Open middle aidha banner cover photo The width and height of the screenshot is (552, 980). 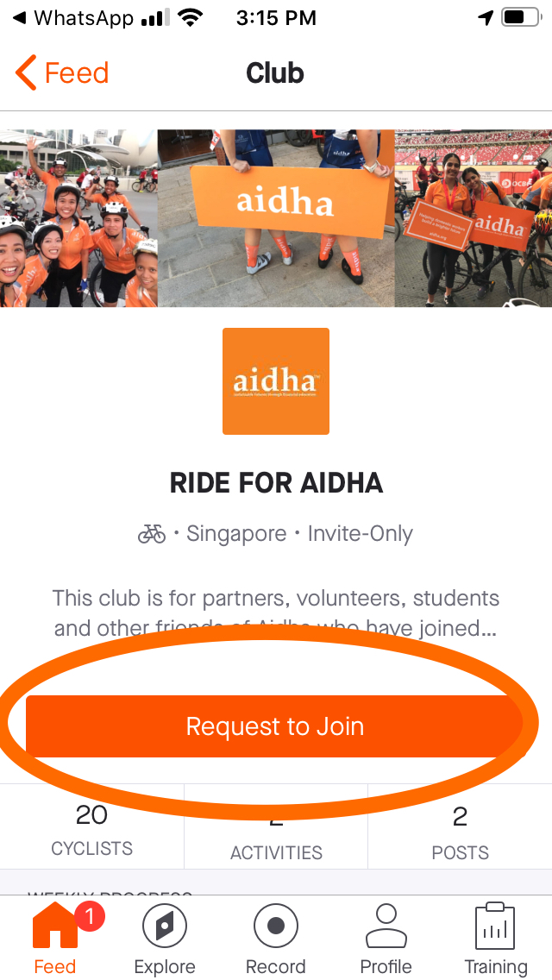pos(276,218)
